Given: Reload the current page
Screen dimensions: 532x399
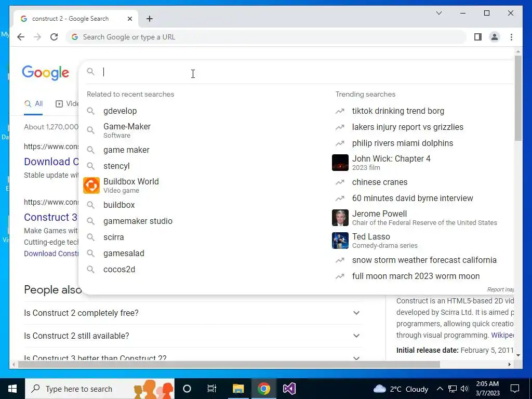Looking at the screenshot, I should (54, 37).
